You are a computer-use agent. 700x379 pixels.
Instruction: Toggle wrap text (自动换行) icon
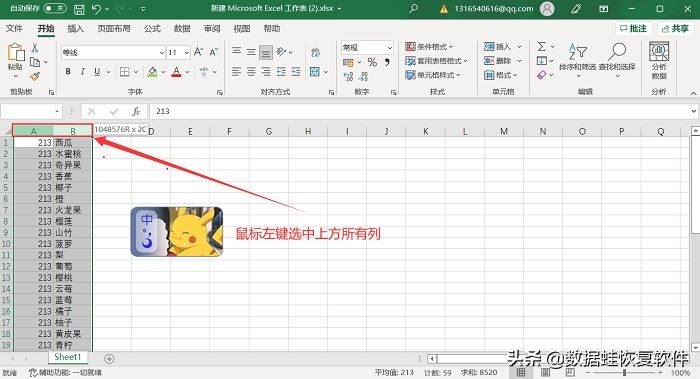(315, 52)
